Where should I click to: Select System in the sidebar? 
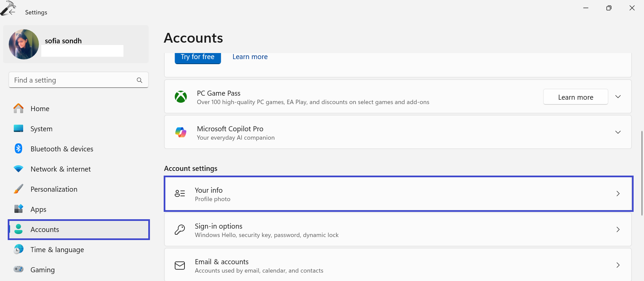[41, 129]
